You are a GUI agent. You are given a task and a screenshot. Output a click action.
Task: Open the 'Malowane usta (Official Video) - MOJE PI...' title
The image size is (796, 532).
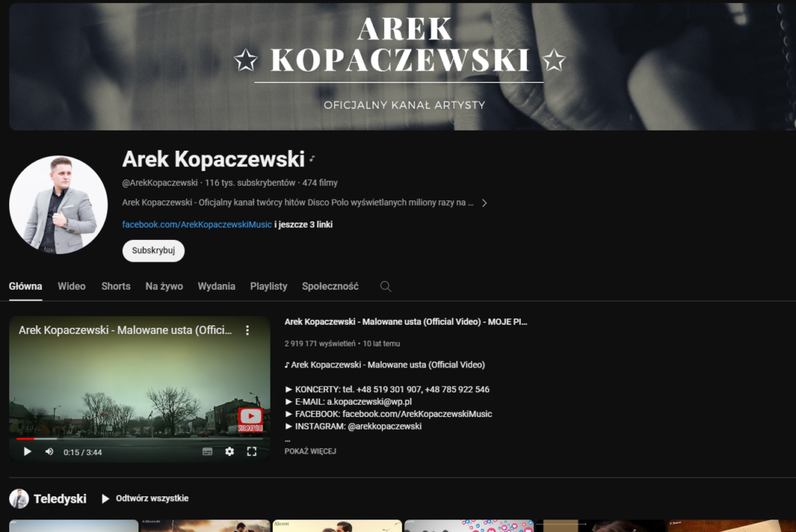click(406, 322)
